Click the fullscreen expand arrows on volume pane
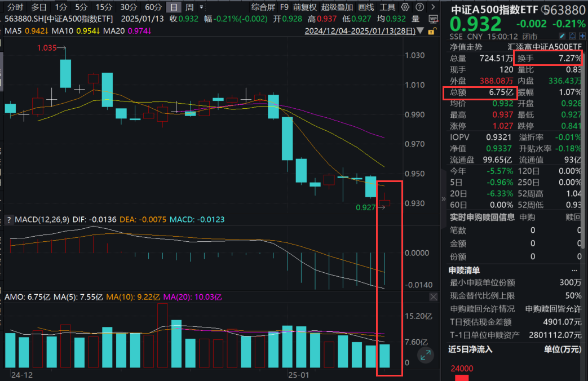This screenshot has height=381, width=588. point(426,355)
